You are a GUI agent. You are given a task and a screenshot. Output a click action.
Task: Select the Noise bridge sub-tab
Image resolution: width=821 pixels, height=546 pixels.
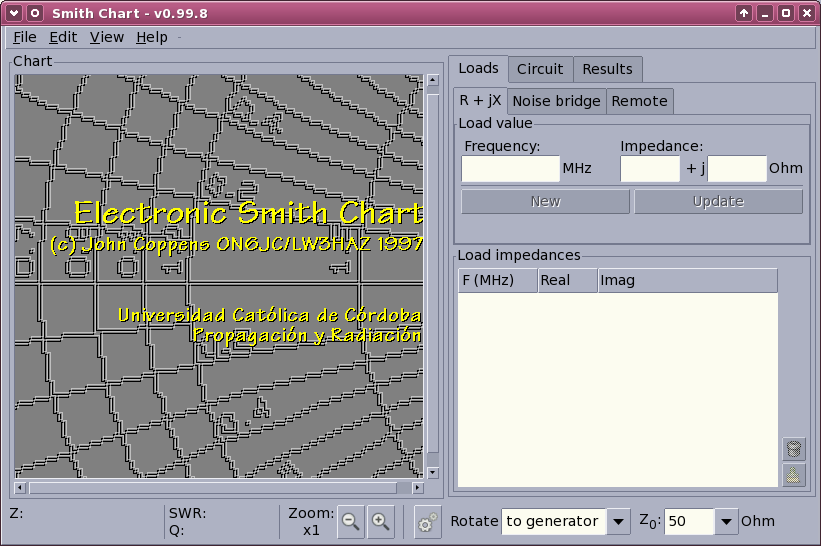[x=556, y=101]
